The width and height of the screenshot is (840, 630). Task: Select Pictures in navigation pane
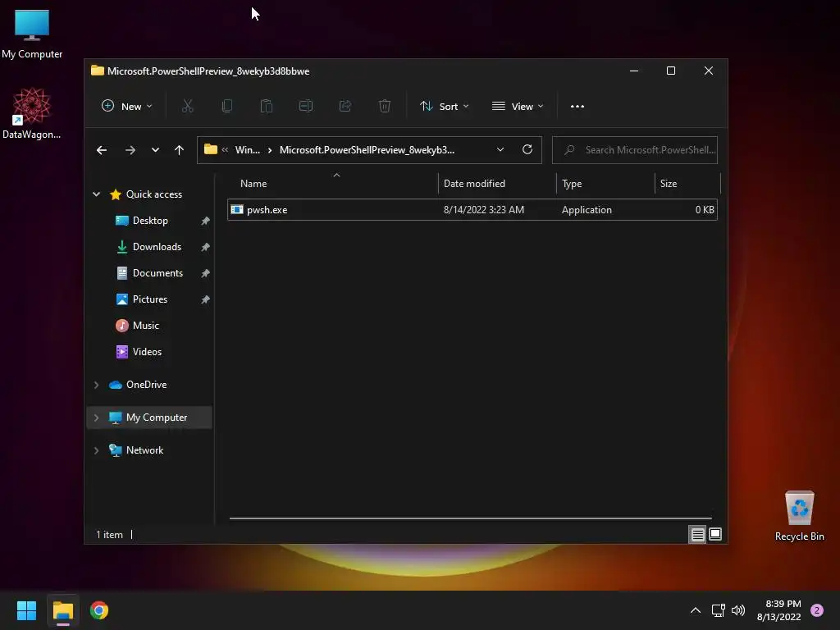pos(150,299)
